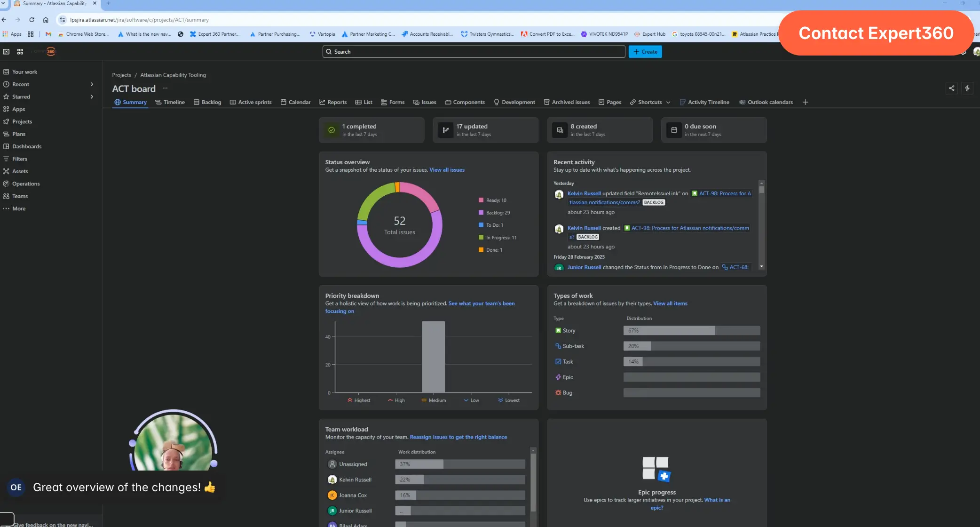Open the automation lightning bolt icon

967,88
